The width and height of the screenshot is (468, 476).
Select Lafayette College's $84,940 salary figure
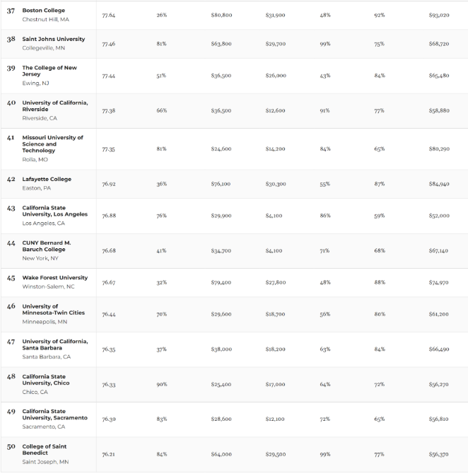[438, 184]
